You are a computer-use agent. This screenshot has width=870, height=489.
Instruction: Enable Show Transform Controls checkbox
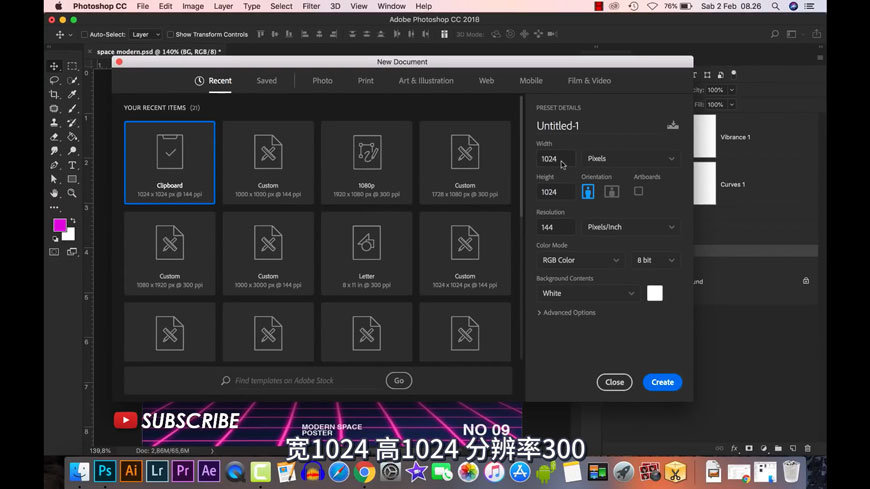pyautogui.click(x=170, y=34)
